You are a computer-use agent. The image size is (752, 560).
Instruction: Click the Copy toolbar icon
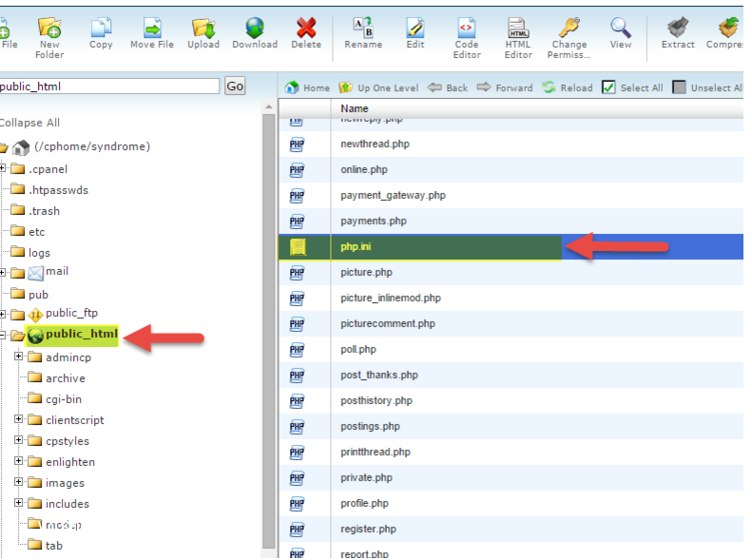101,28
